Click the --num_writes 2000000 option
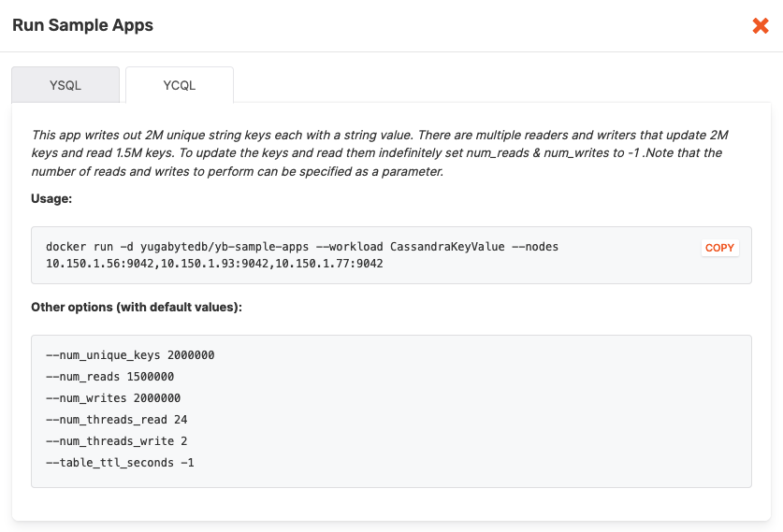783x532 pixels. coord(113,398)
